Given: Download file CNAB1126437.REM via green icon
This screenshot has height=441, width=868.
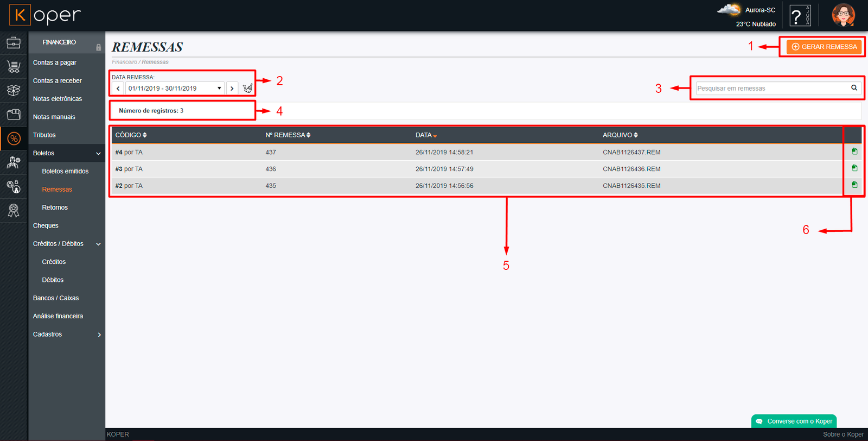Looking at the screenshot, I should [854, 152].
